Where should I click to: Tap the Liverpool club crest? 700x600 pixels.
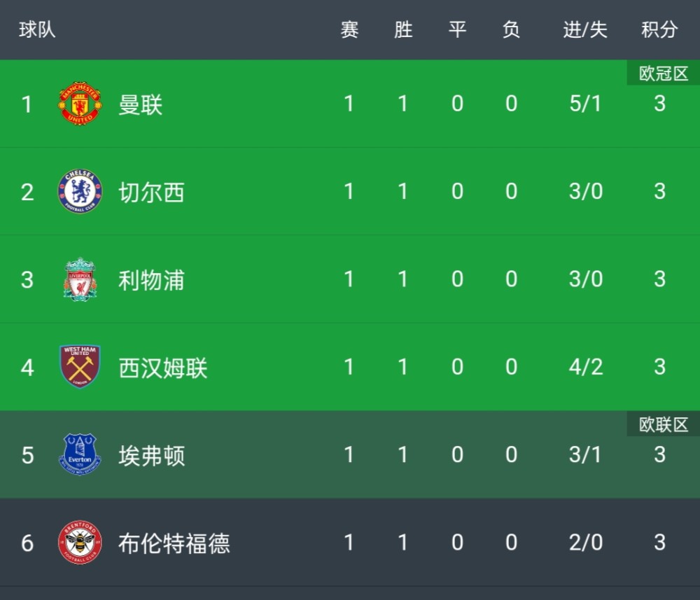(x=80, y=279)
